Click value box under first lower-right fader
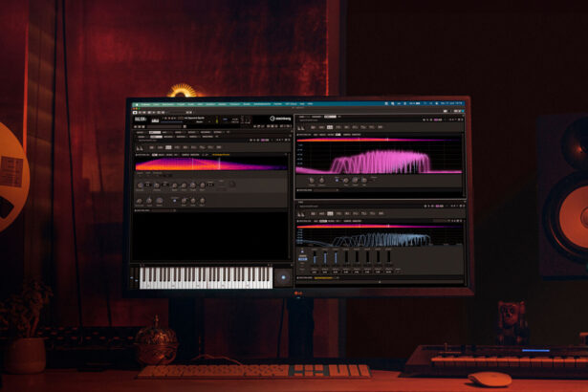The height and width of the screenshot is (392, 588). 315,272
